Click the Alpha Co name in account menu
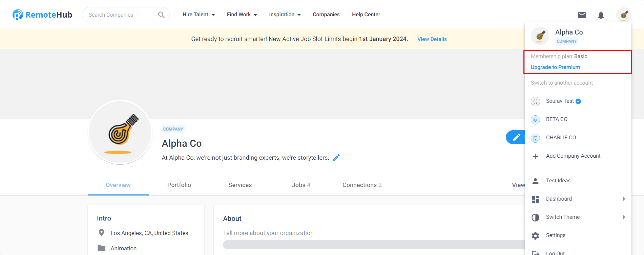Image resolution: width=644 pixels, height=255 pixels. pyautogui.click(x=569, y=32)
